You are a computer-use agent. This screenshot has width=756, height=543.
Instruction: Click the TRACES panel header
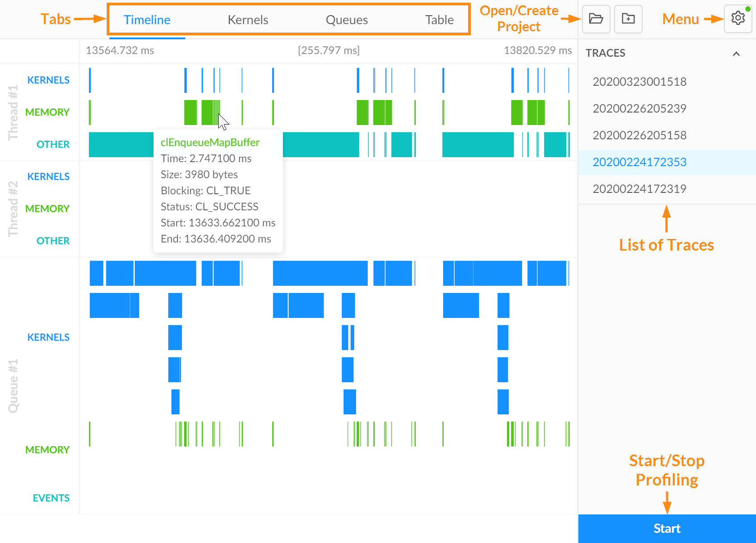click(x=667, y=53)
